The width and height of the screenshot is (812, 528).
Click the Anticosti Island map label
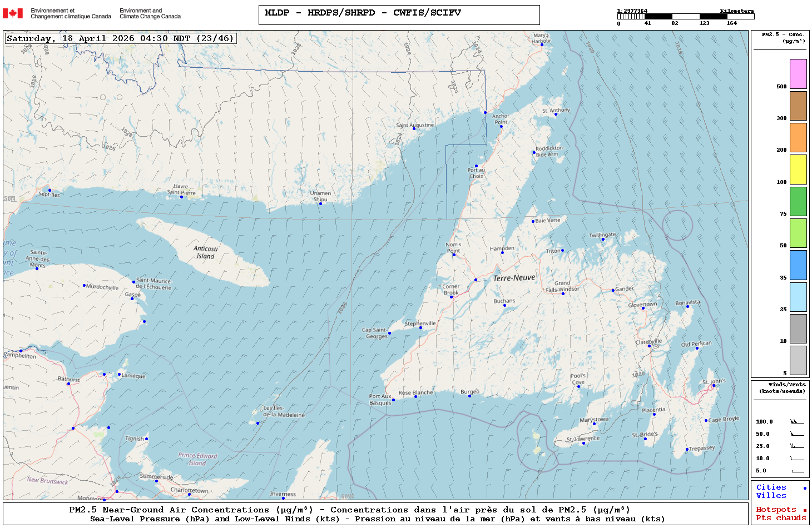[206, 252]
